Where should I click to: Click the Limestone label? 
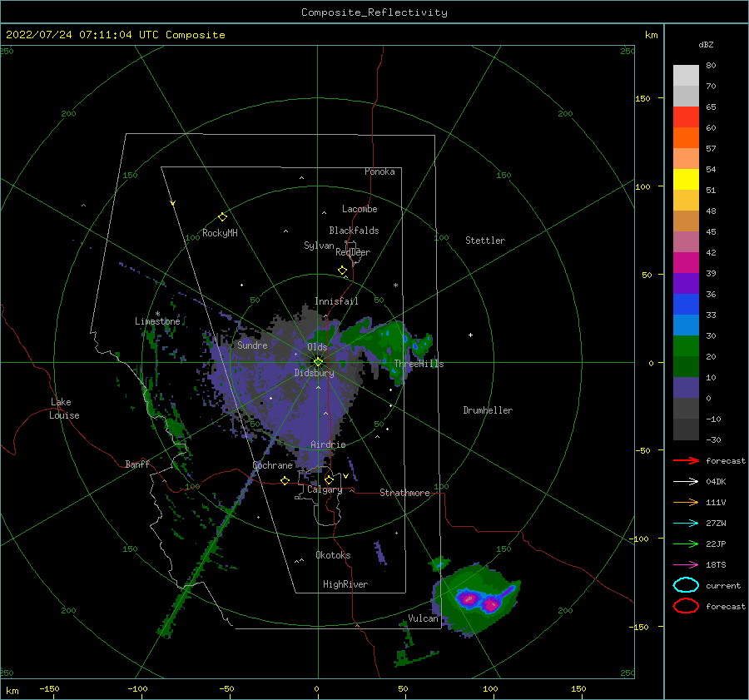[157, 321]
